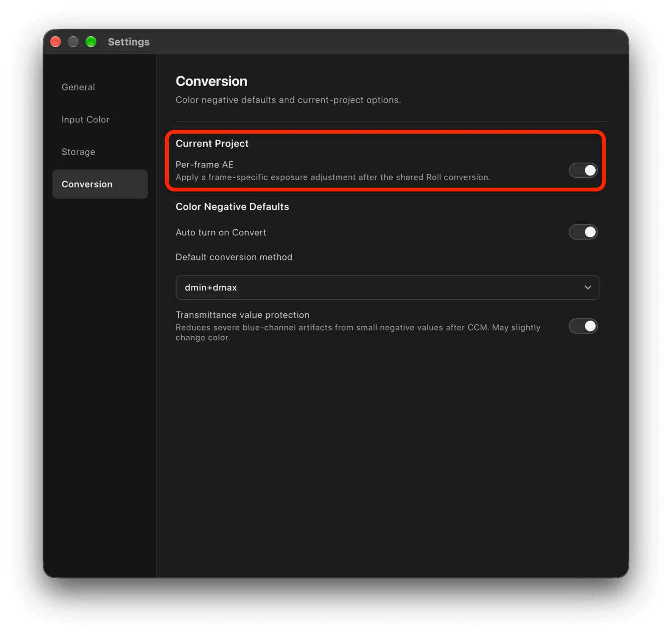Open the General settings section

tap(100, 87)
